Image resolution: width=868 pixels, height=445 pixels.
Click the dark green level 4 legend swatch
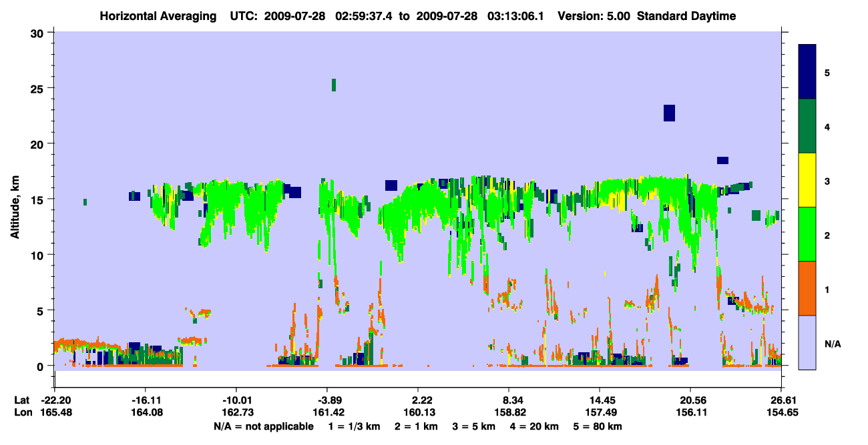(x=807, y=126)
